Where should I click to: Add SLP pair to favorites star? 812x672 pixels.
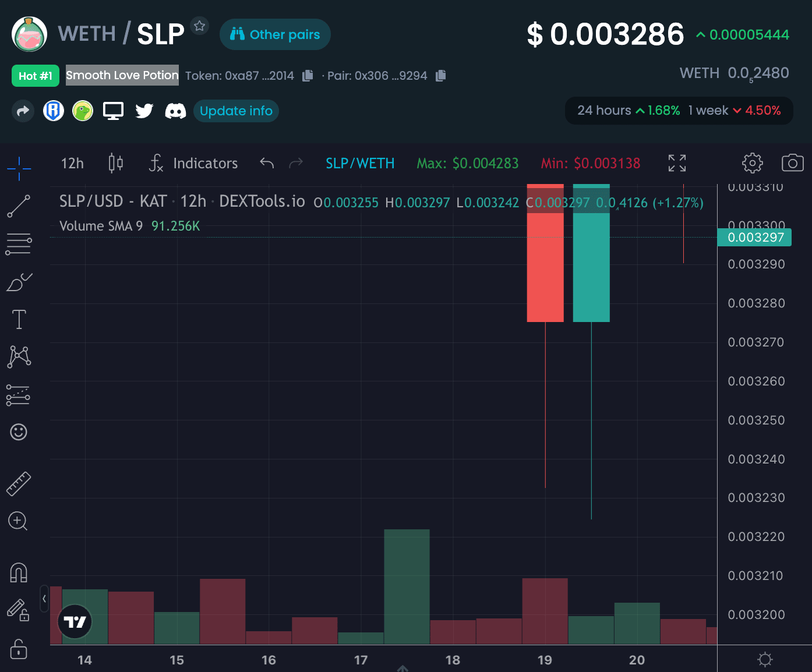click(200, 26)
